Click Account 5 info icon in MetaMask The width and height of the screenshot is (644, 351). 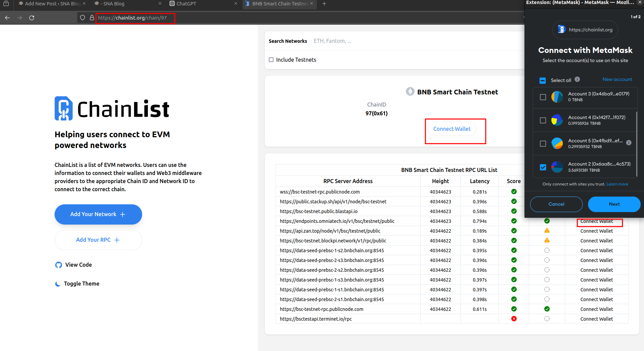[629, 143]
